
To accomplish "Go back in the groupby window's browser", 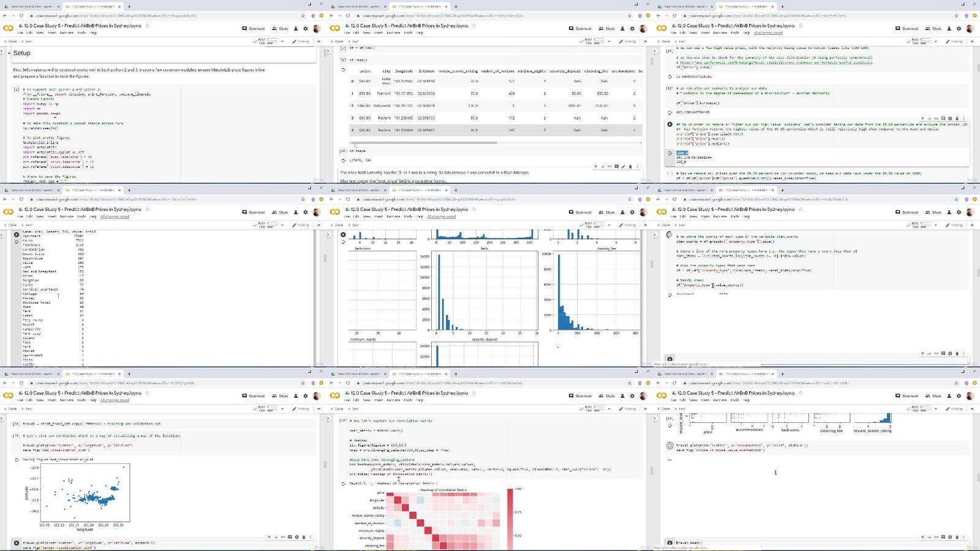I will tap(659, 199).
